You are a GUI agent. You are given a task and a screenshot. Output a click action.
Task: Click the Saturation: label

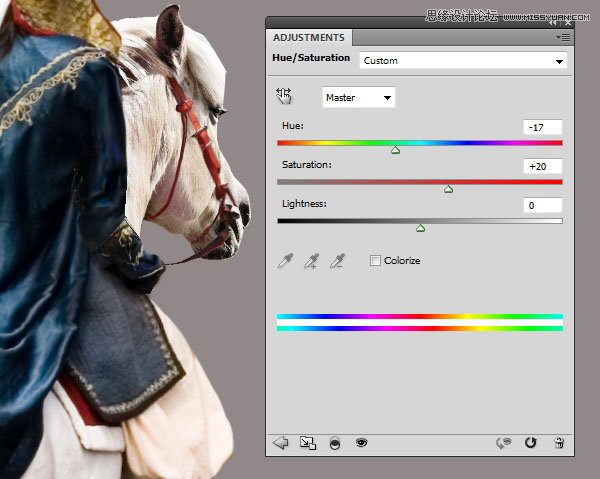(307, 165)
